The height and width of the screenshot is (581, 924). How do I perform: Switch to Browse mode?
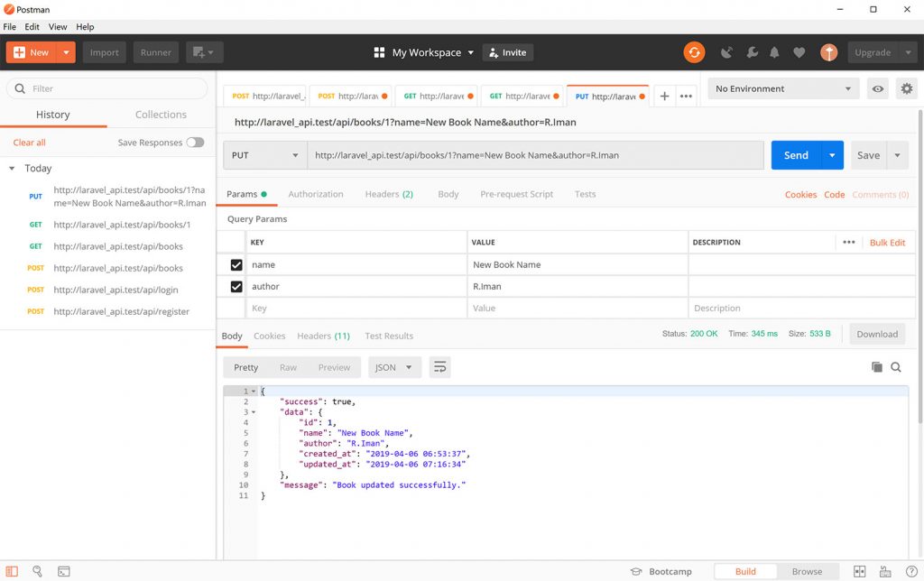point(807,572)
